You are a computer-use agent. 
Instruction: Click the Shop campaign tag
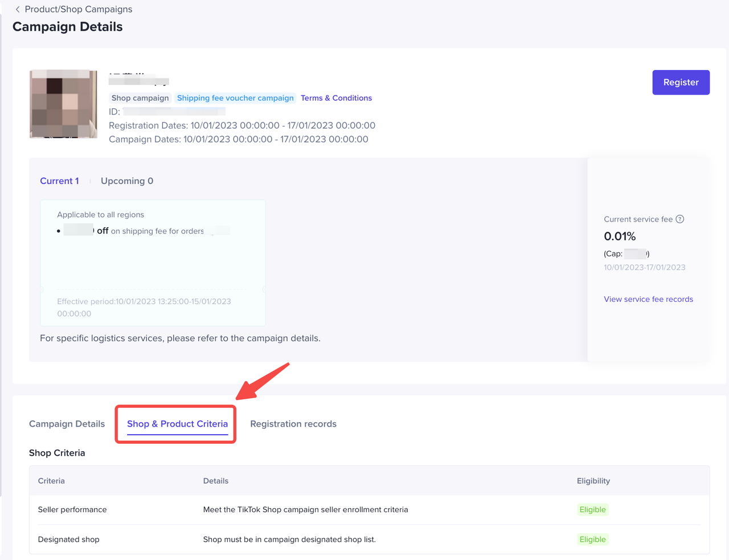click(x=140, y=98)
